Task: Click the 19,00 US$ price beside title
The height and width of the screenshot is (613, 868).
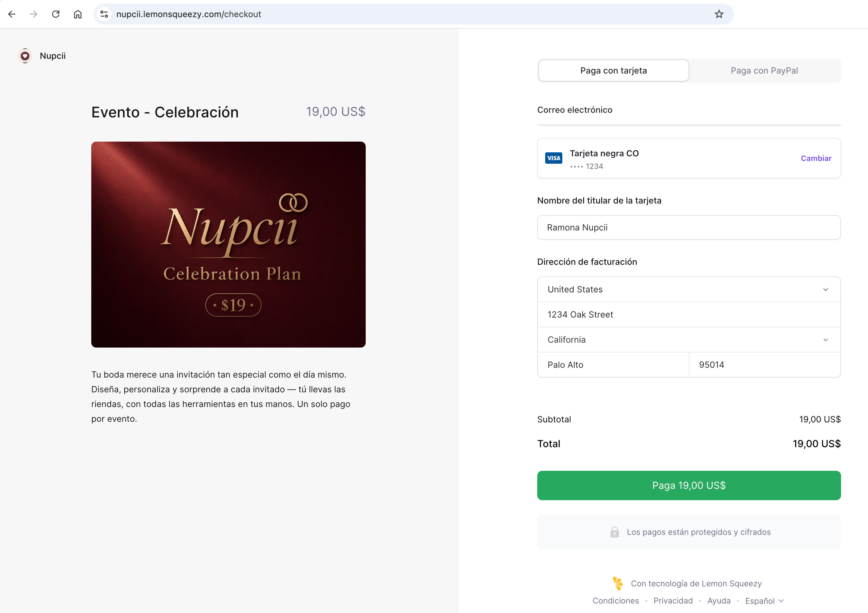Action: 335,112
